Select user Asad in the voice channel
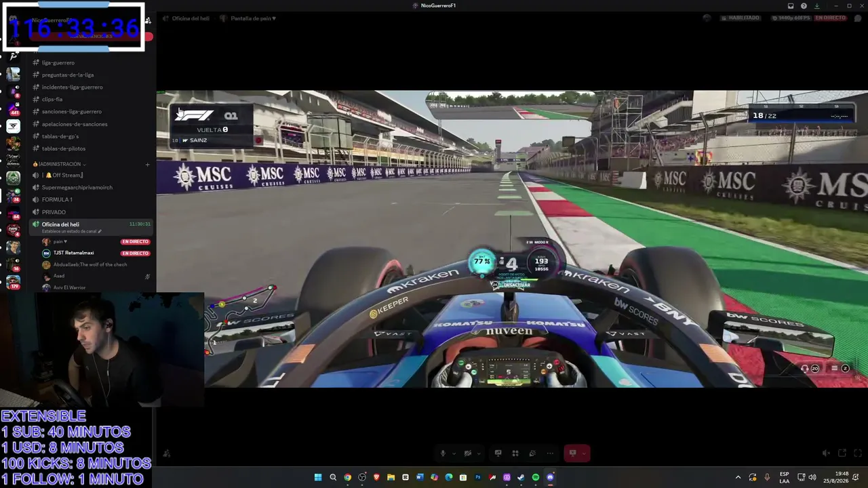Image resolution: width=868 pixels, height=488 pixels. (58, 276)
